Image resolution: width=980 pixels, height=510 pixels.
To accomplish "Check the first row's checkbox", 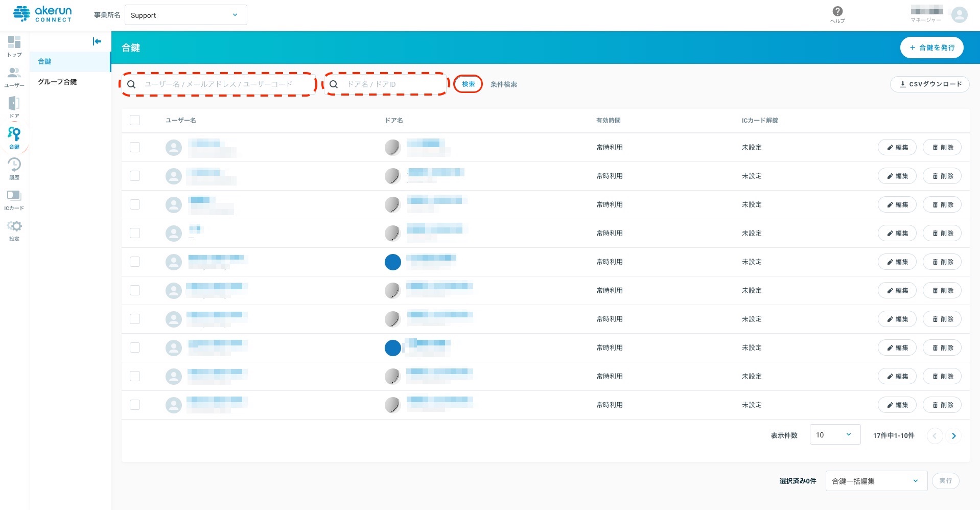I will (135, 147).
